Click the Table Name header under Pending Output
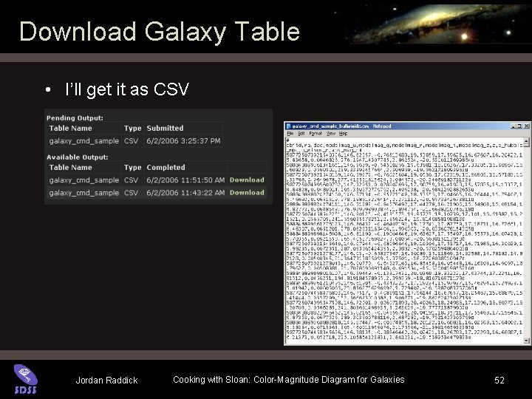Viewport: 532px width, 399px height. click(x=71, y=129)
